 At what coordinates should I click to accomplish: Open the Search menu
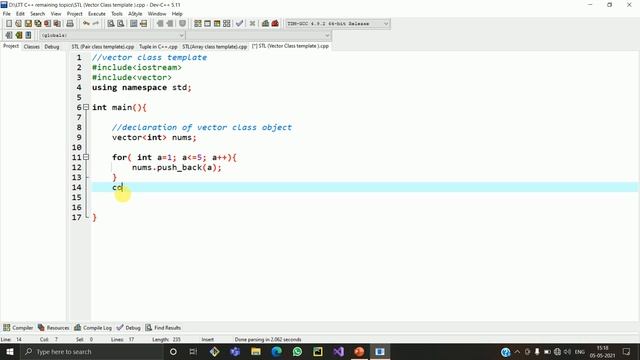pos(38,14)
